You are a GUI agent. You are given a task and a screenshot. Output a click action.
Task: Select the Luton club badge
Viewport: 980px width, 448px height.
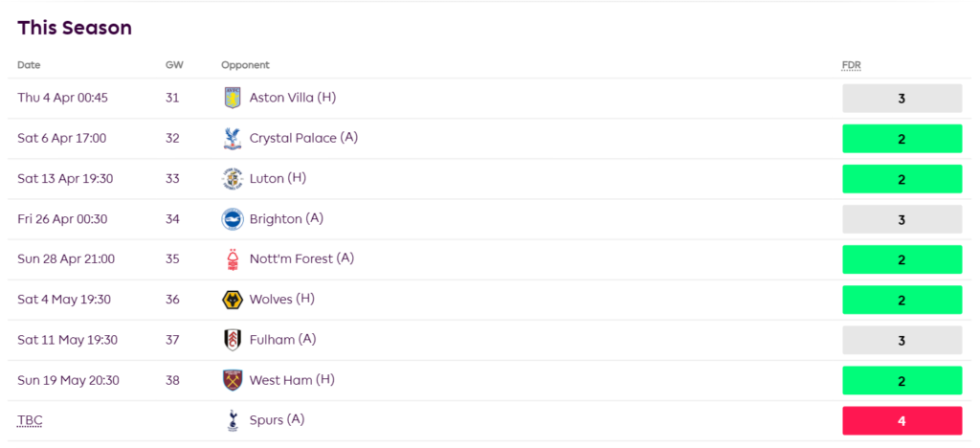click(x=233, y=178)
